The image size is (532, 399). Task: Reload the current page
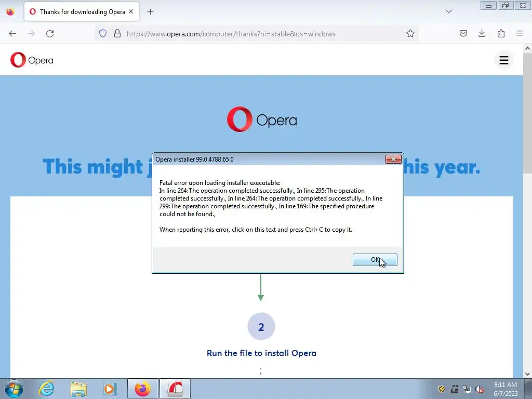[x=50, y=34]
